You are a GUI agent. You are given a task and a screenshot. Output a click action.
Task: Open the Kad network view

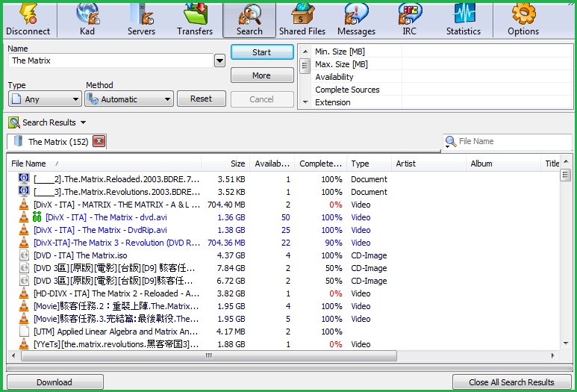(87, 20)
